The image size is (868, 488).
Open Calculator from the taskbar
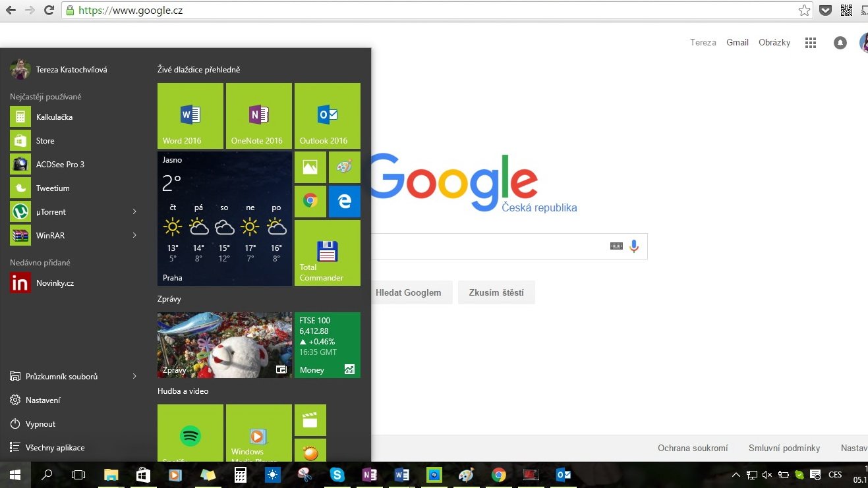241,474
